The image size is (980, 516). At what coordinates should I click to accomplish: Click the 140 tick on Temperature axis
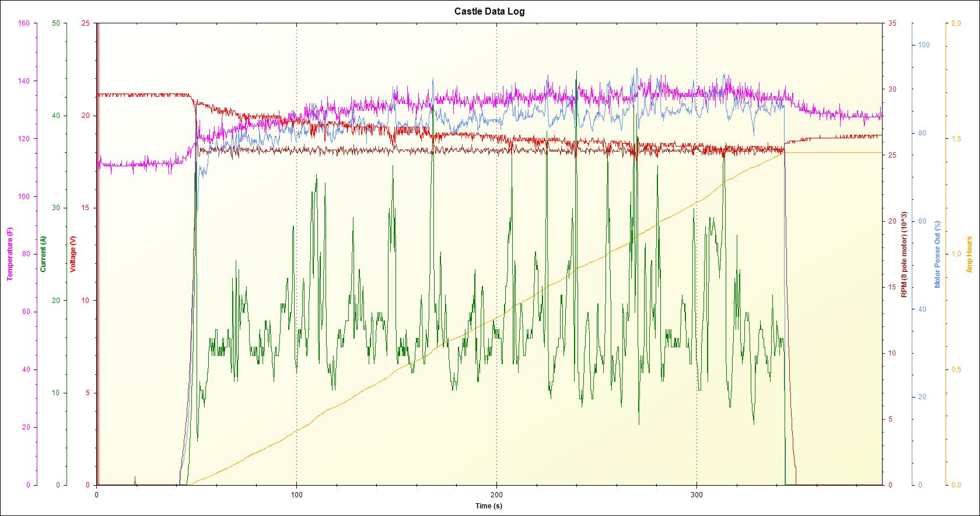[24, 81]
